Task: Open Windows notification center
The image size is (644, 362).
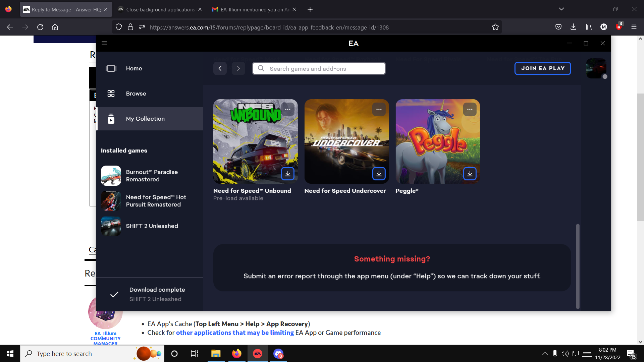Action: point(631,354)
